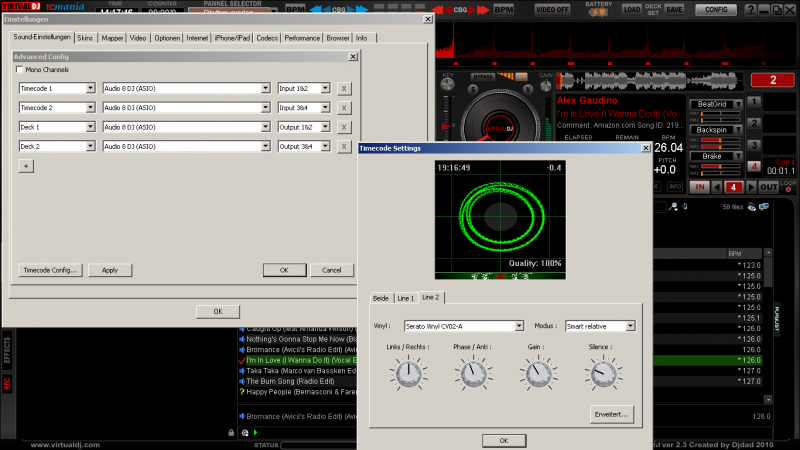Open the Backspin effect dropdown
This screenshot has width=800, height=450.
point(738,130)
